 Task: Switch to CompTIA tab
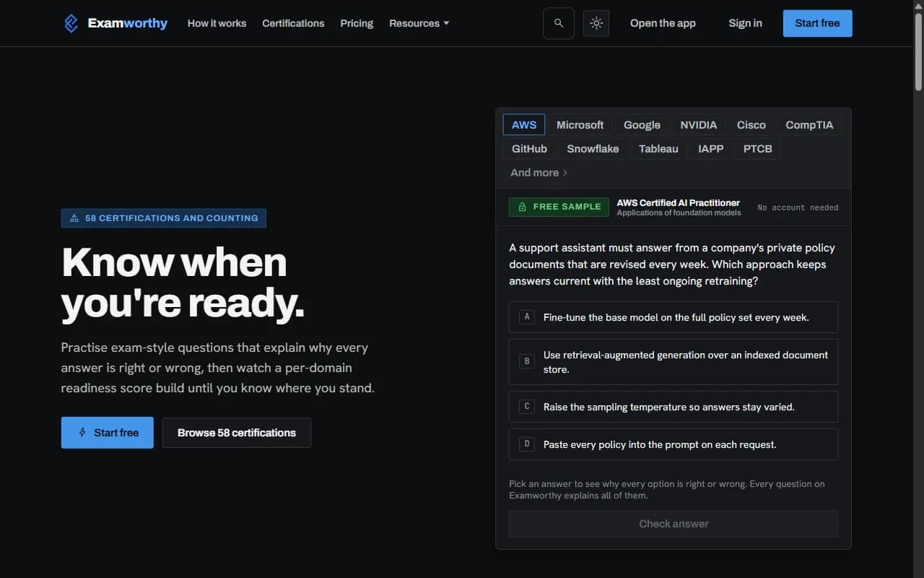[x=809, y=124]
